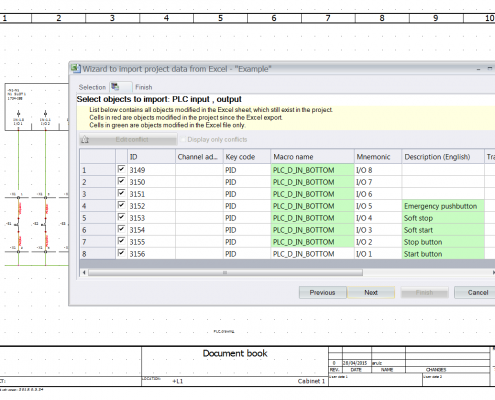Click the Excel wizard icon in title bar
The height and width of the screenshot is (400, 495).
[76, 68]
